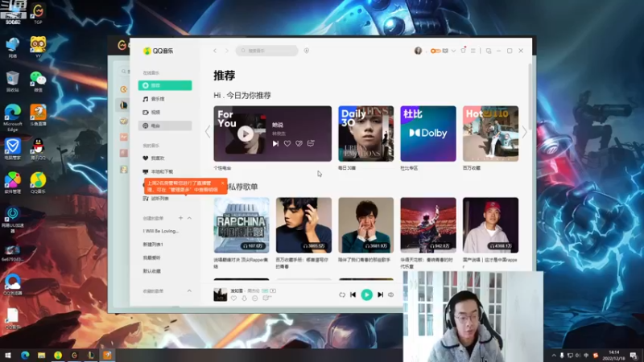Open Microsoft Edge from the taskbar

(x=25, y=356)
